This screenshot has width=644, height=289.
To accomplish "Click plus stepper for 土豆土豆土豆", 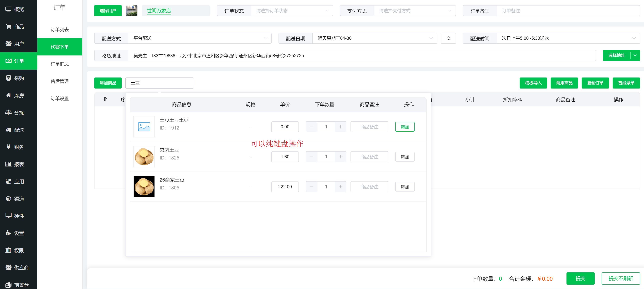I will (x=341, y=127).
